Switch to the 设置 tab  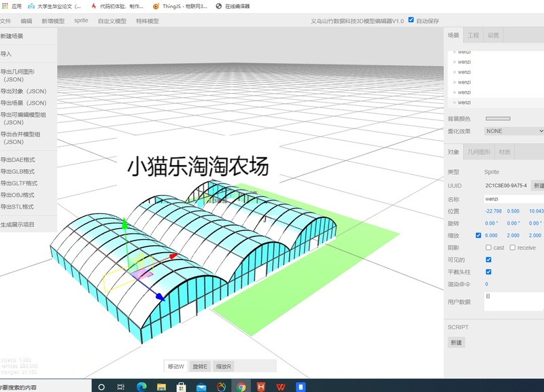[493, 35]
